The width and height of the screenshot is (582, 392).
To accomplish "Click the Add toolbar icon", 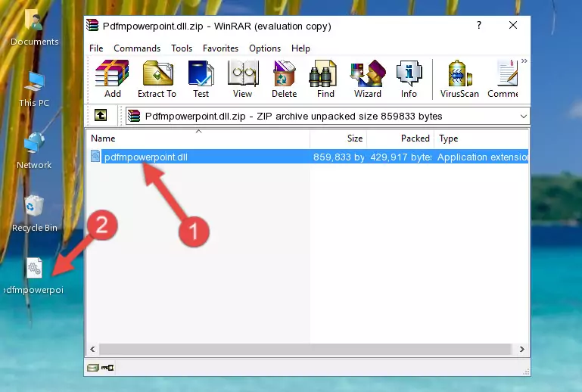I will point(112,79).
